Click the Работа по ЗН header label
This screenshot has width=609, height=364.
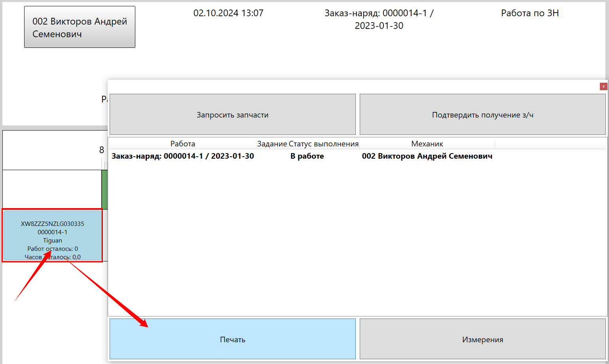(529, 13)
